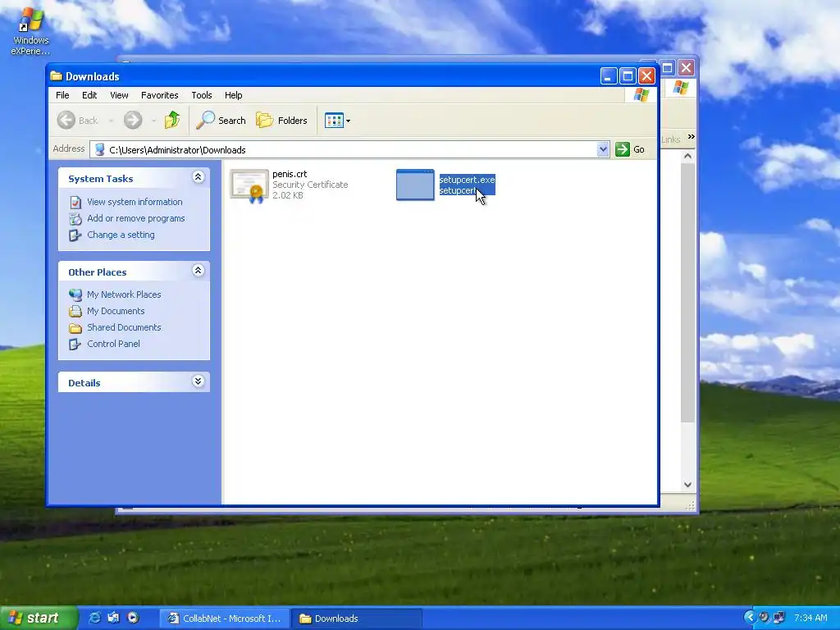Image resolution: width=840 pixels, height=630 pixels.
Task: Click Change a setting link
Action: point(121,235)
